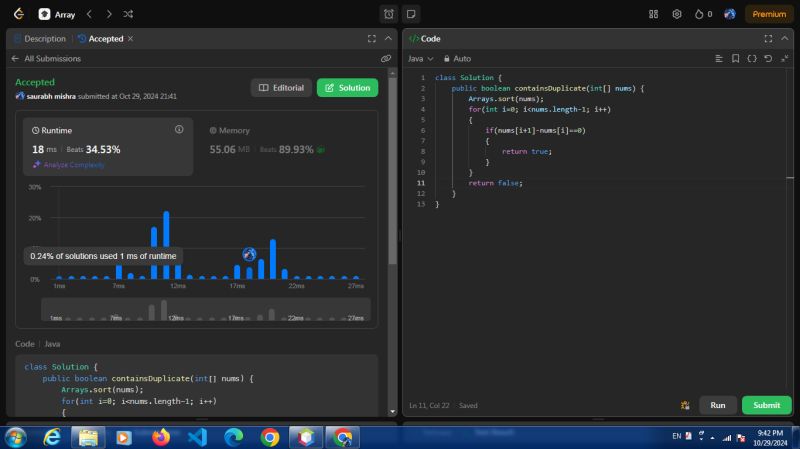Click Analyze Complexity link

tap(69, 165)
